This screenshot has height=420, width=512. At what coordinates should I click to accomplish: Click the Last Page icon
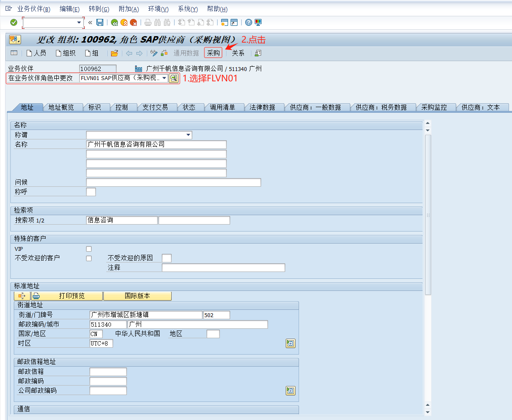point(210,22)
